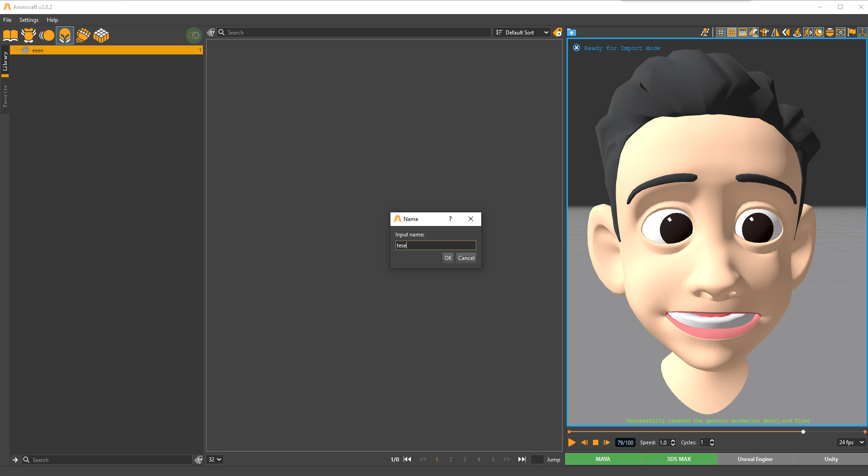This screenshot has height=476, width=868.
Task: Click the 79/100 frame counter
Action: (x=625, y=442)
